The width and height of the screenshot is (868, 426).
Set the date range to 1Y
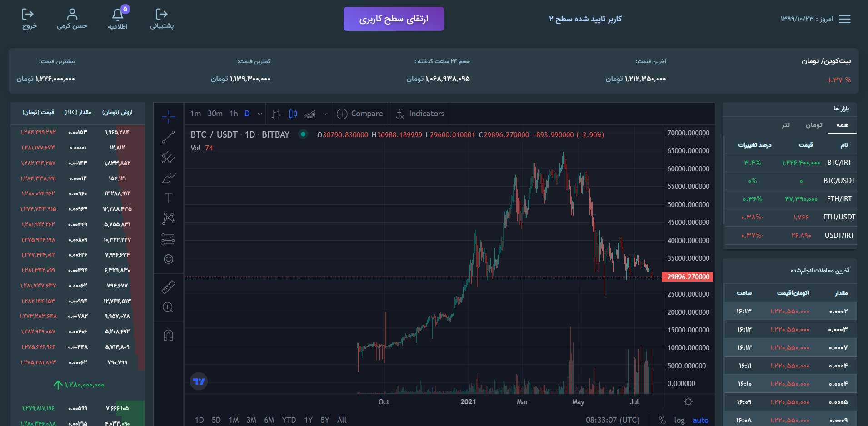(x=308, y=420)
